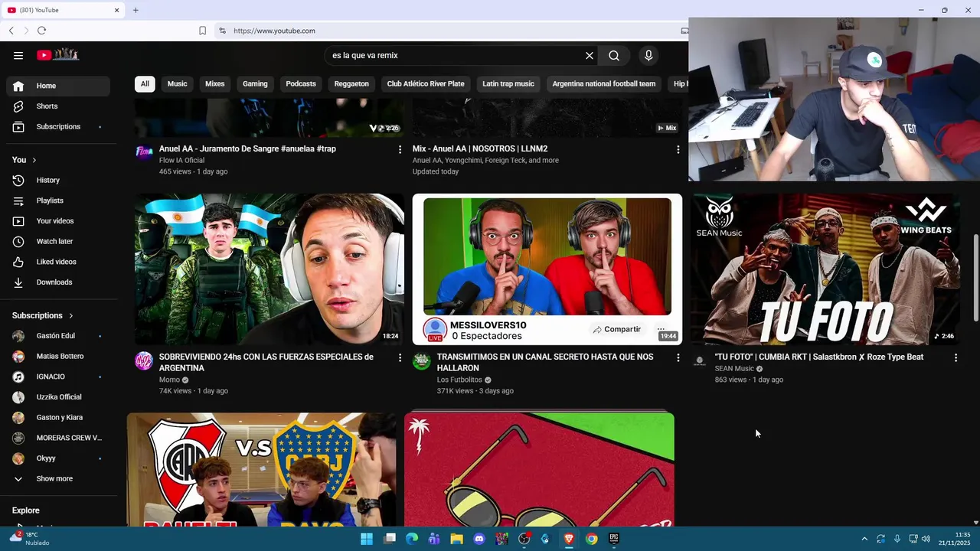
Task: Expand the You section chevron
Action: tap(34, 160)
